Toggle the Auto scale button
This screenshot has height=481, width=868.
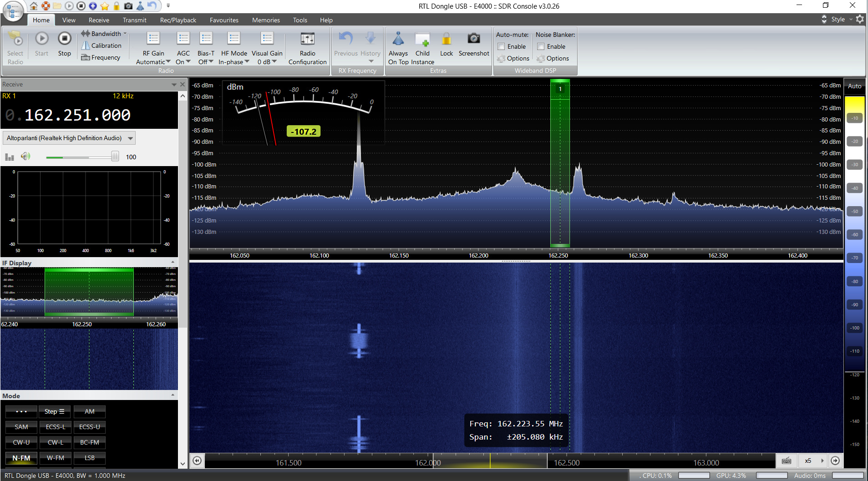click(854, 86)
